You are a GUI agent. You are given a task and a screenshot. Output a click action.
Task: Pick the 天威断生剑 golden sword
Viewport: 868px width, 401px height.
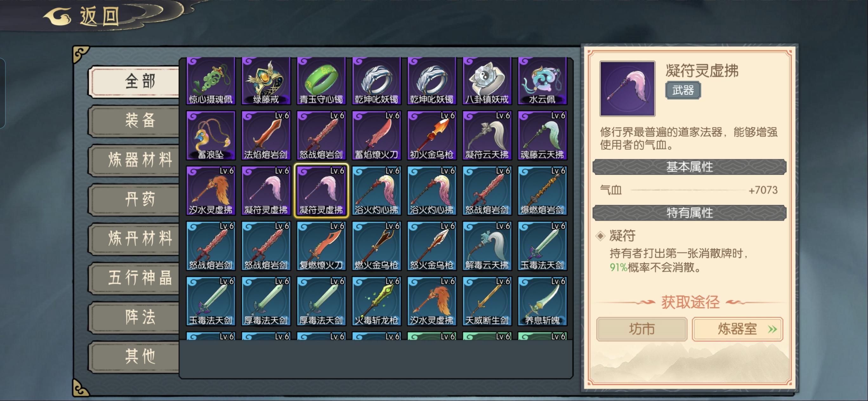click(x=487, y=301)
